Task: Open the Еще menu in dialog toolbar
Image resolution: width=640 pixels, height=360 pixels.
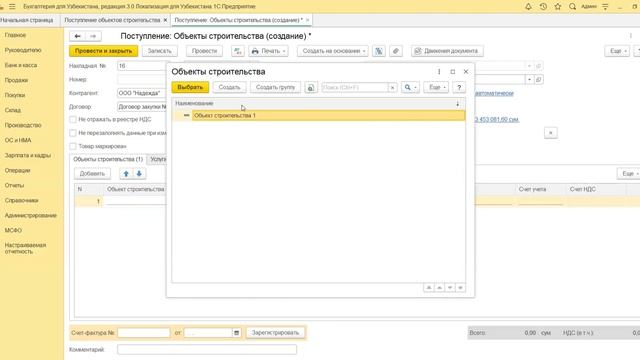Action: pyautogui.click(x=436, y=87)
